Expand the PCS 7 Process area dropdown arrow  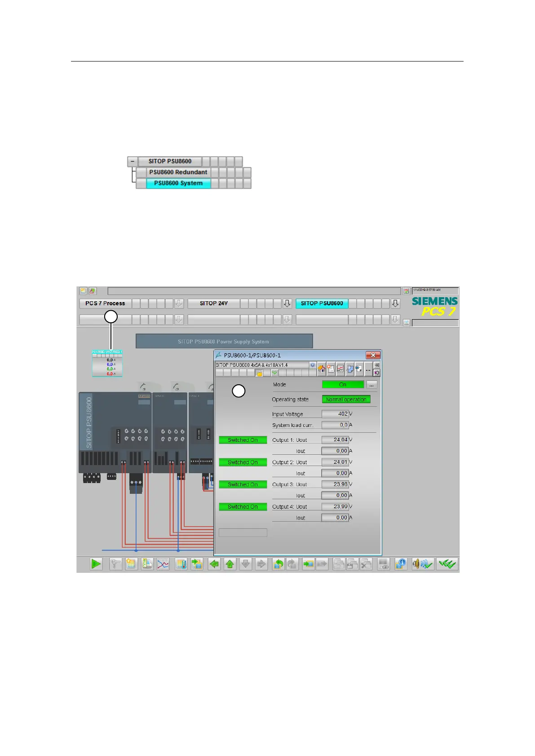[x=179, y=303]
